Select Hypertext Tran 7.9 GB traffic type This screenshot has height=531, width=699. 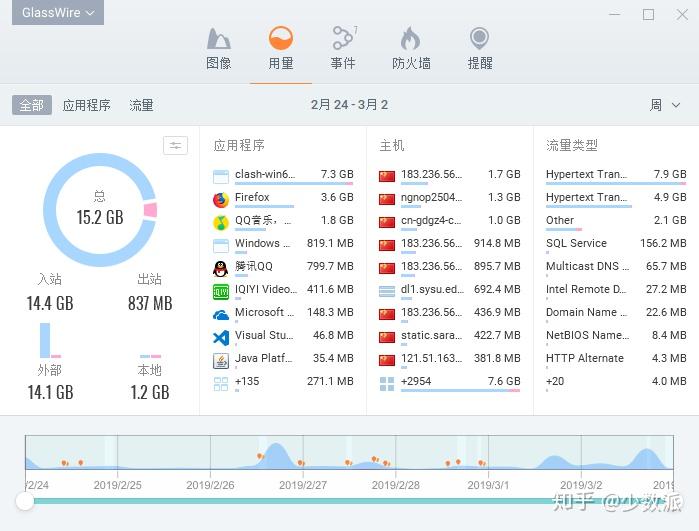pos(616,175)
